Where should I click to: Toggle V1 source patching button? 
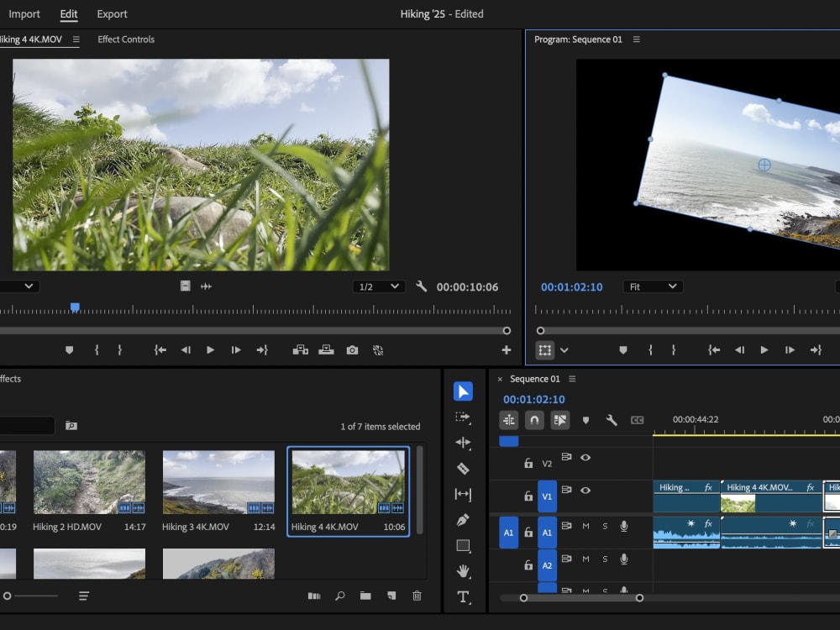[x=547, y=496]
